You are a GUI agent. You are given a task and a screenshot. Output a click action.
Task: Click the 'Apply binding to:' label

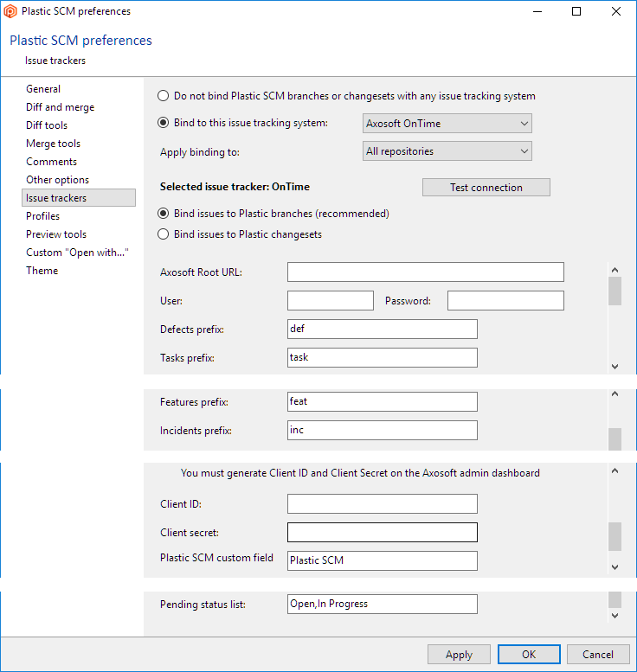click(199, 152)
